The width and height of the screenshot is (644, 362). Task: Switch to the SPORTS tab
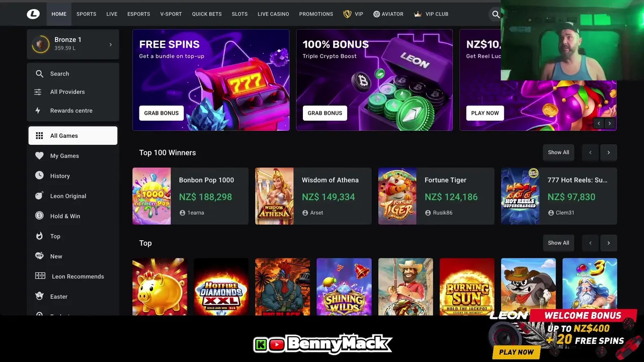click(86, 14)
